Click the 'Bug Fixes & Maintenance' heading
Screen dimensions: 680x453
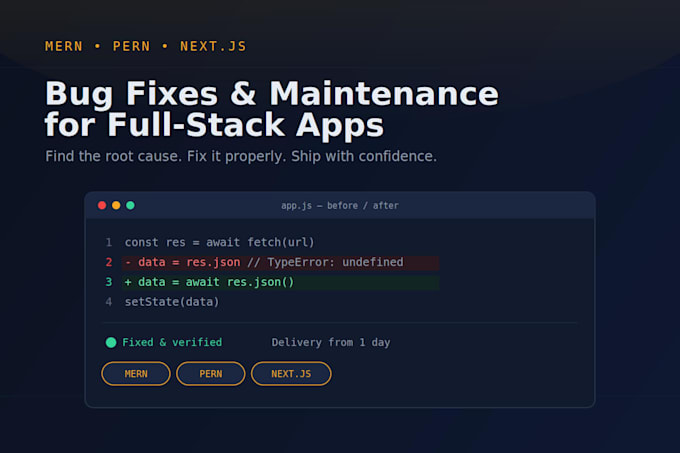(272, 95)
